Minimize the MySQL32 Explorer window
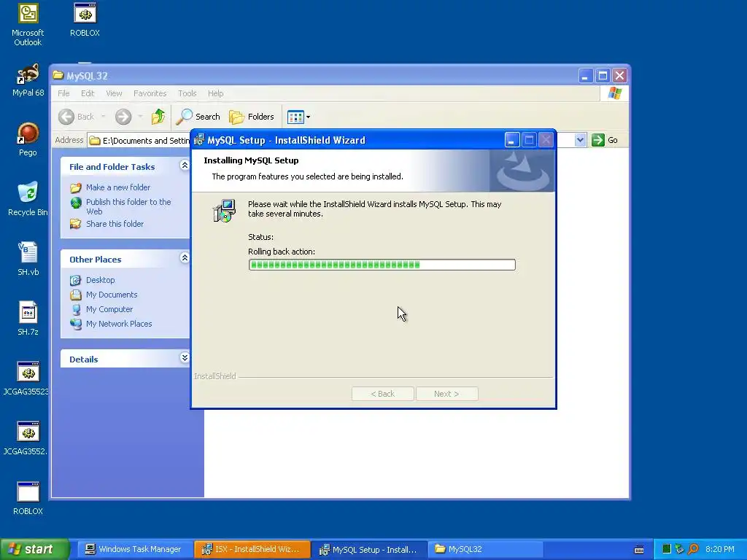The height and width of the screenshot is (560, 747). [x=586, y=76]
